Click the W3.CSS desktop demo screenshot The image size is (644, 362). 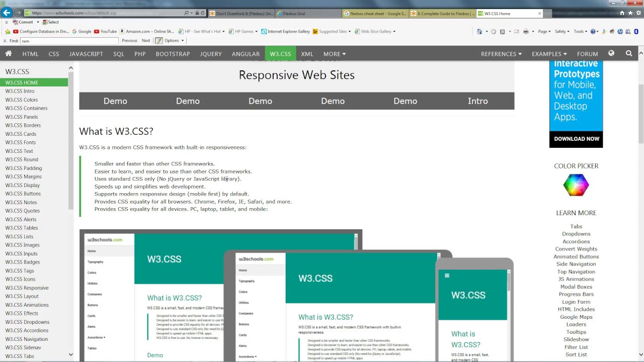point(220,295)
